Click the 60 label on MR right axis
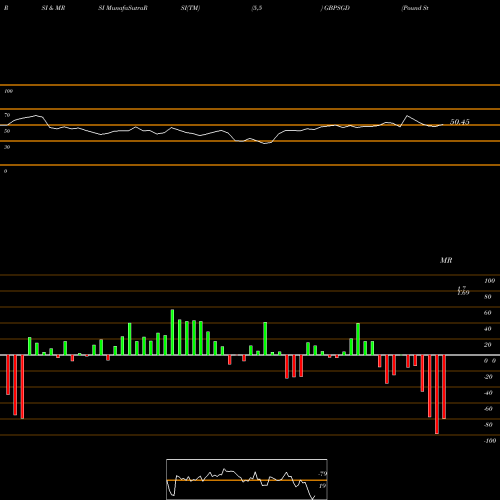Viewport: 500px width, 500px height. click(x=488, y=313)
